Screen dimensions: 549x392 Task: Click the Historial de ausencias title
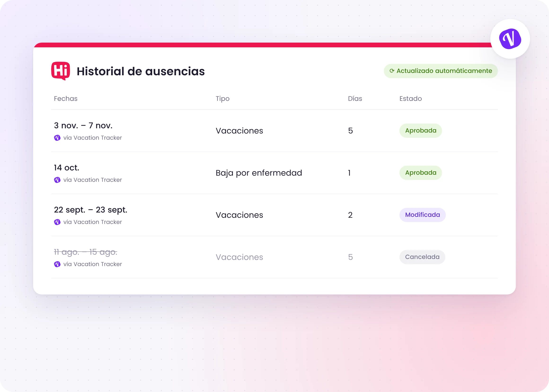141,71
